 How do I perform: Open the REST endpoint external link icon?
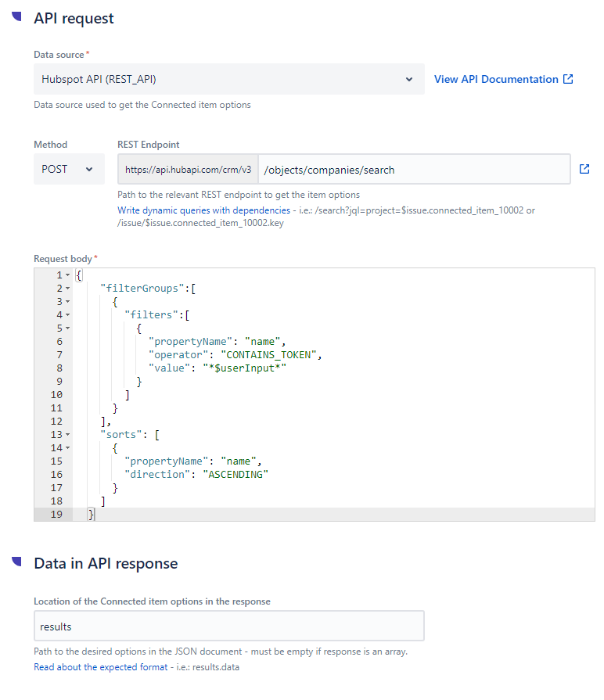[x=584, y=169]
